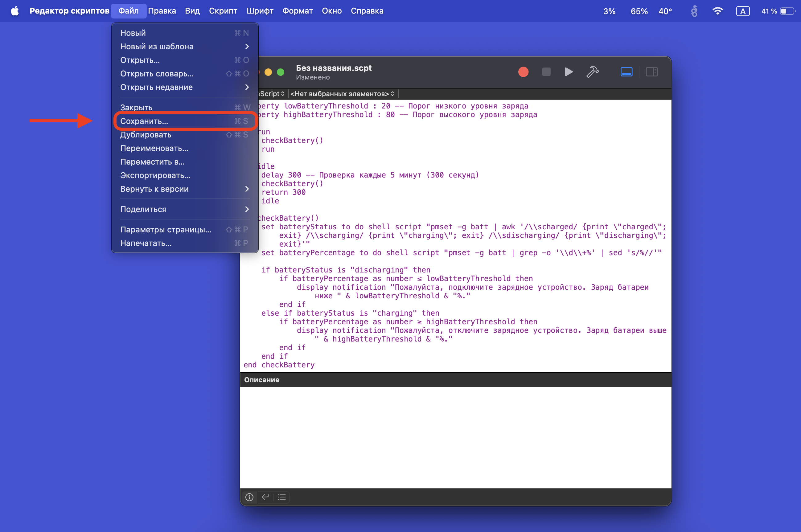Expand 'Открыть недавние' submenu
801x532 pixels.
[x=185, y=87]
